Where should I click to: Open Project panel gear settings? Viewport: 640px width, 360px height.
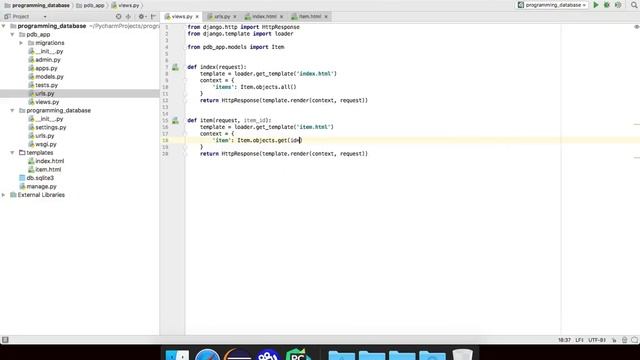click(x=141, y=17)
